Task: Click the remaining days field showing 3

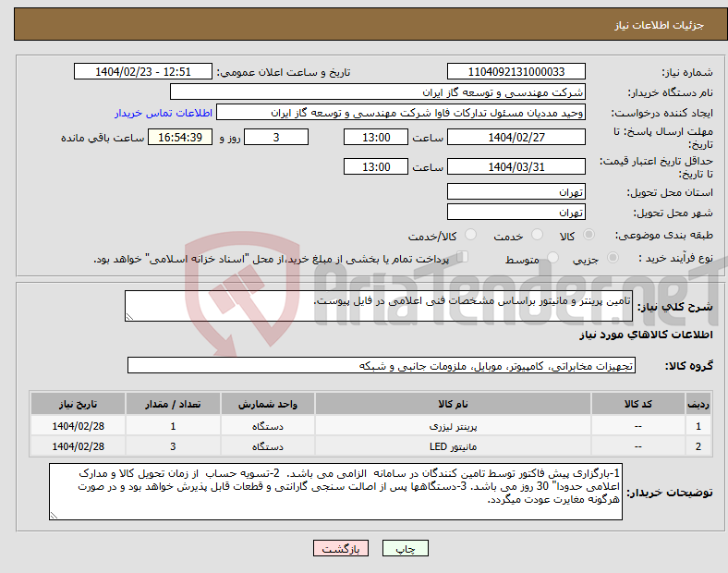Action: (276, 137)
